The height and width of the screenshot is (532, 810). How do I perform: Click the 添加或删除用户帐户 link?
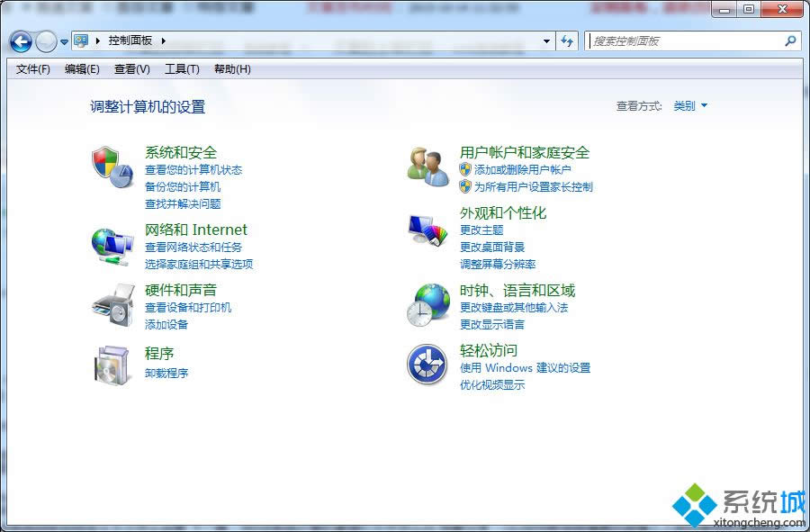(523, 169)
